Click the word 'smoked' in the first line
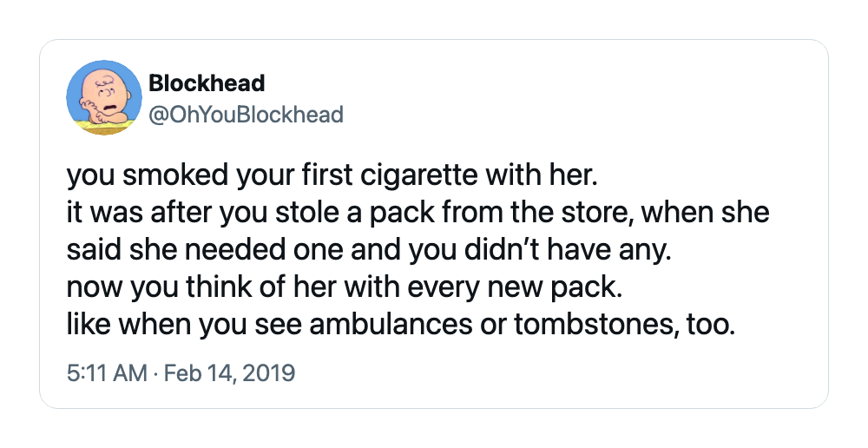This screenshot has width=868, height=448. click(175, 176)
